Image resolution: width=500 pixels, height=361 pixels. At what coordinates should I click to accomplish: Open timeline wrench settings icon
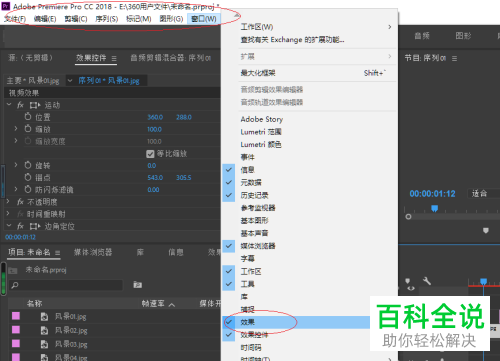[427, 281]
